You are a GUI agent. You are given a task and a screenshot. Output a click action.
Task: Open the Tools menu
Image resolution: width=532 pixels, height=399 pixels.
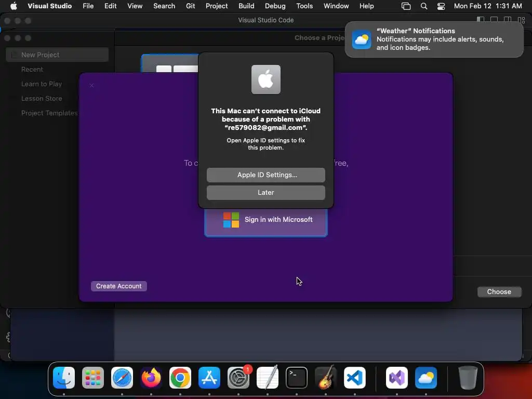[304, 6]
